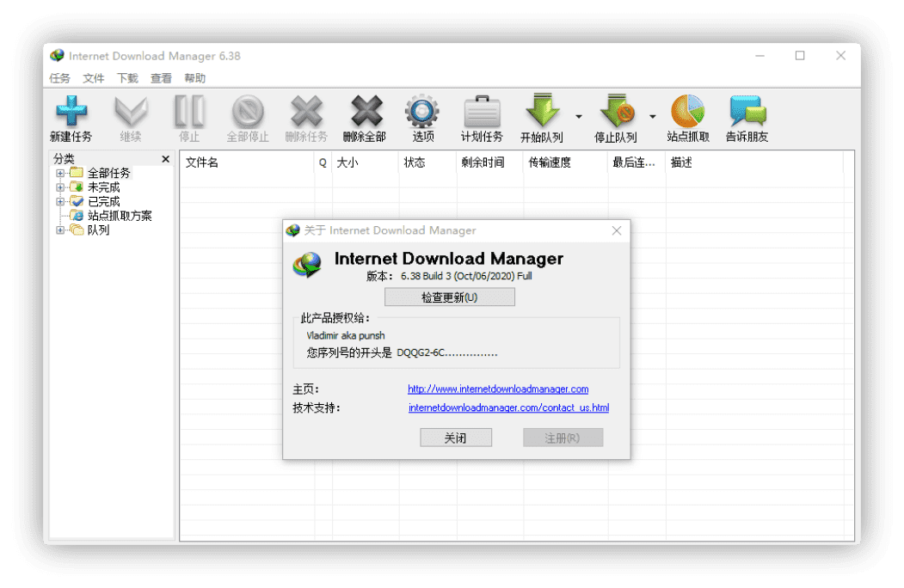Image resolution: width=904 pixels, height=588 pixels.
Task: Click the 继续 (resume) toolbar icon
Action: [x=131, y=111]
